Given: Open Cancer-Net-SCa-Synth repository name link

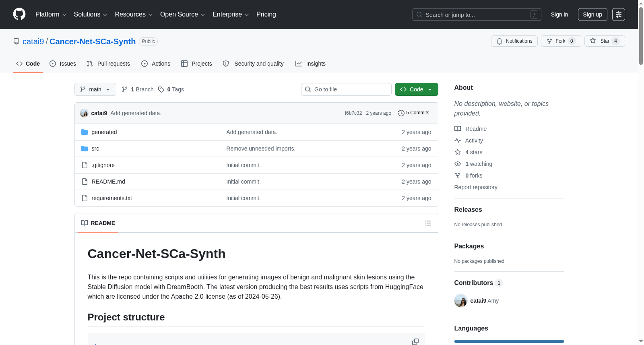Looking at the screenshot, I should [x=93, y=41].
